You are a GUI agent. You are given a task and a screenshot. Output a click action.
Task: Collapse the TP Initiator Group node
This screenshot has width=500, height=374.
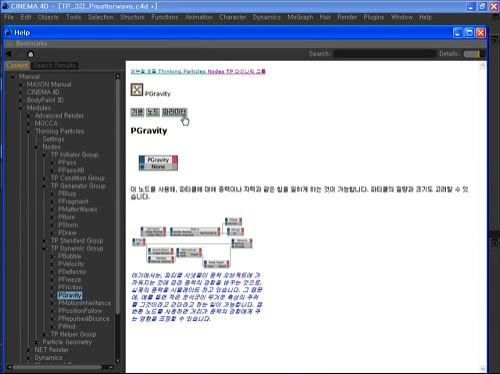coord(45,155)
